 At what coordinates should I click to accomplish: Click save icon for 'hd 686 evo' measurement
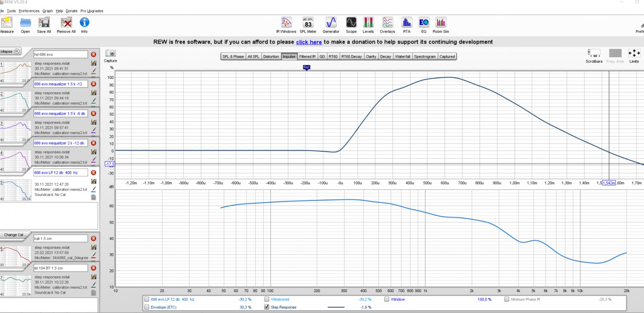tap(94, 63)
